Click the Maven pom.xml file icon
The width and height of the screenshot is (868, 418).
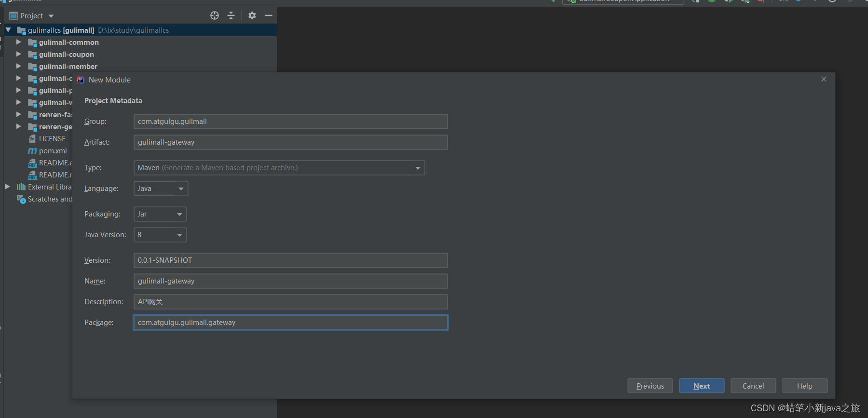(x=32, y=151)
